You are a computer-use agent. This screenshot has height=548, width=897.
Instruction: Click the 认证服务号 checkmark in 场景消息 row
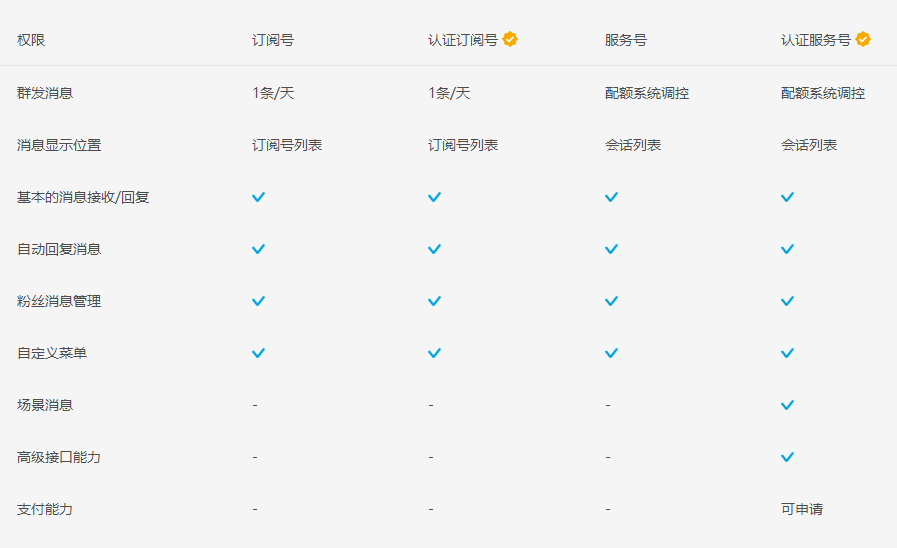tap(788, 406)
